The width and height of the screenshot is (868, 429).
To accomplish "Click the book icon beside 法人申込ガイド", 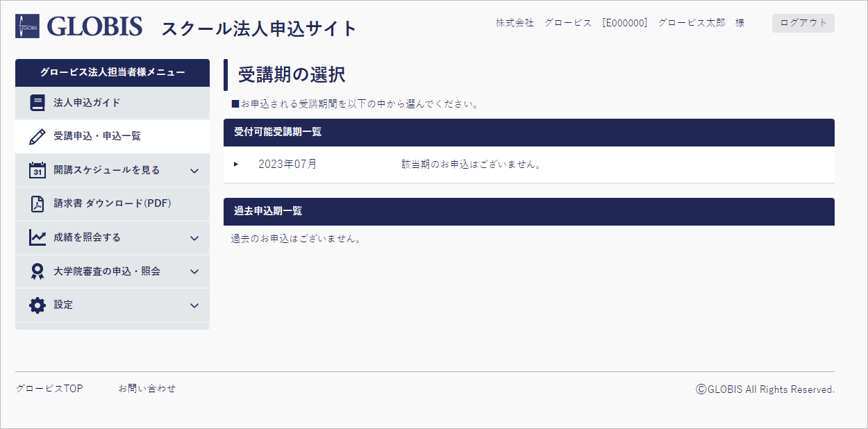I will click(37, 103).
